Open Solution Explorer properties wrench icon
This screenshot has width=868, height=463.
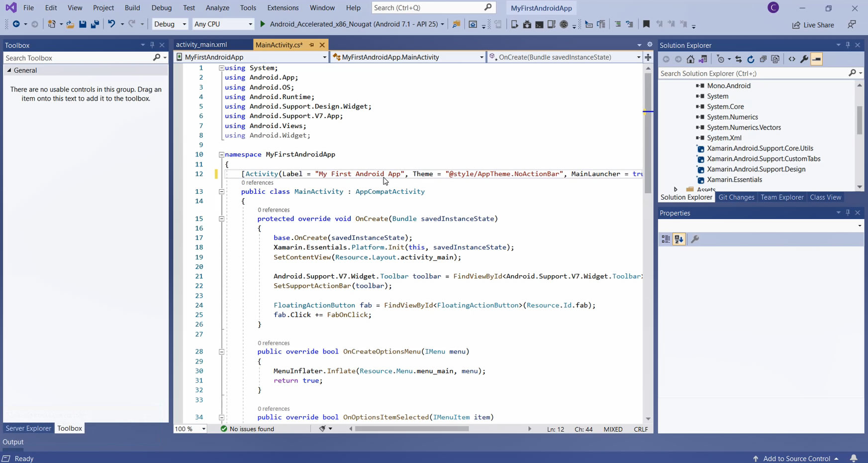(x=804, y=59)
